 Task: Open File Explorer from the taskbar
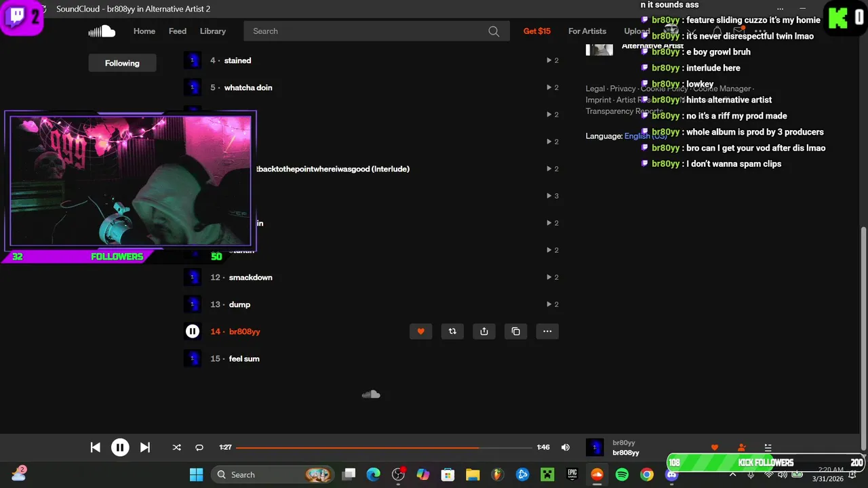point(473,474)
